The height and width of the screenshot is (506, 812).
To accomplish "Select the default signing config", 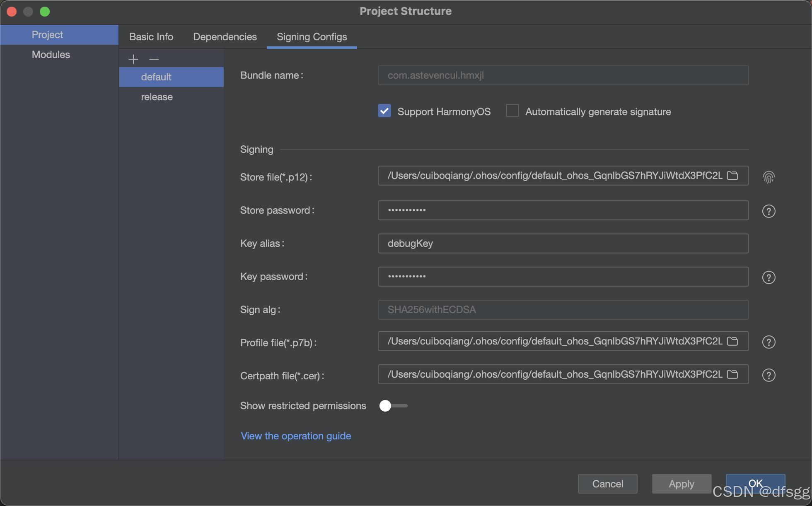I will (x=172, y=77).
